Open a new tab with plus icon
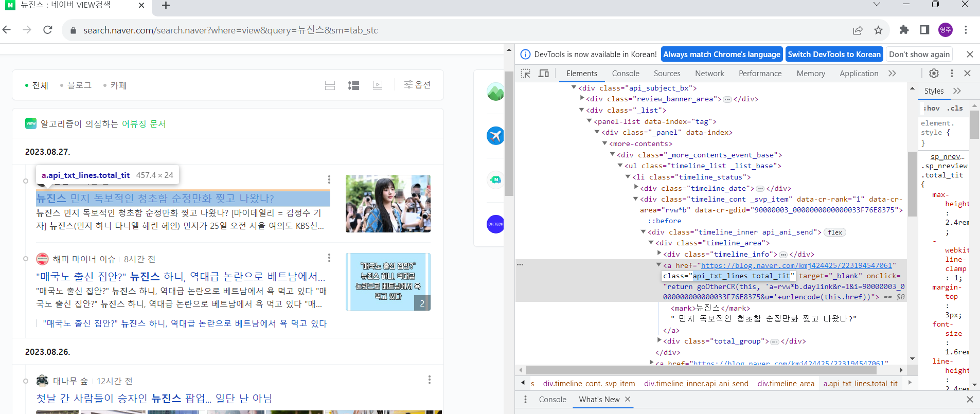 pos(166,6)
